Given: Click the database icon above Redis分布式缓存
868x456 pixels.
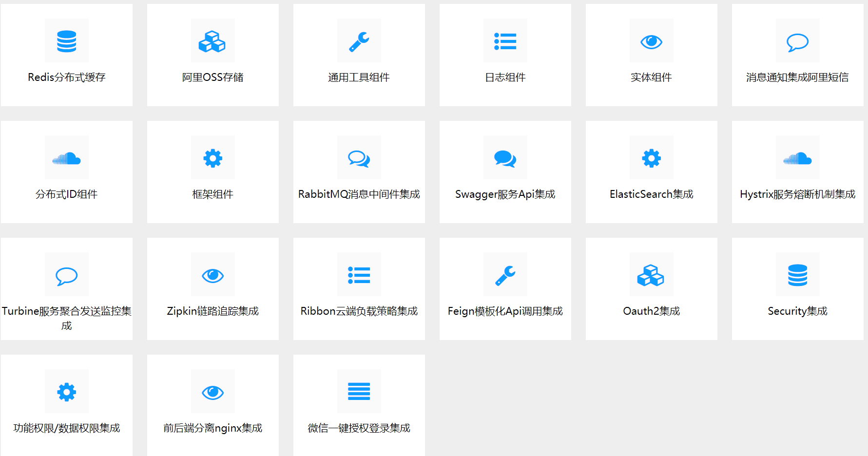Looking at the screenshot, I should [67, 41].
